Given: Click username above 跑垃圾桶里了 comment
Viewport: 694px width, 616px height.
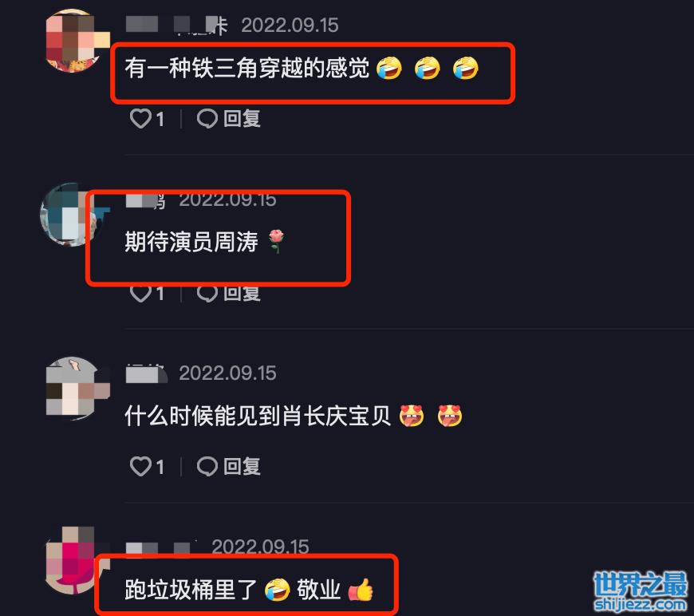Looking at the screenshot, I should click(161, 547).
